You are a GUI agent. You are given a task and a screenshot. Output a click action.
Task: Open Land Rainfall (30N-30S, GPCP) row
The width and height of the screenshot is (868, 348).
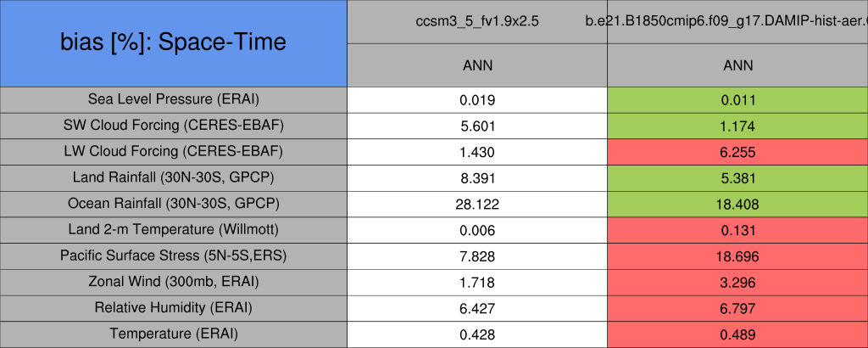click(174, 178)
